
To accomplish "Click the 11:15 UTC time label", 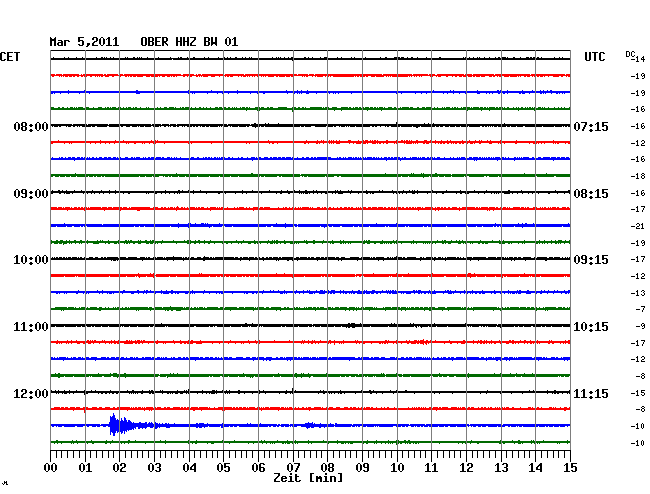I will pos(591,393).
